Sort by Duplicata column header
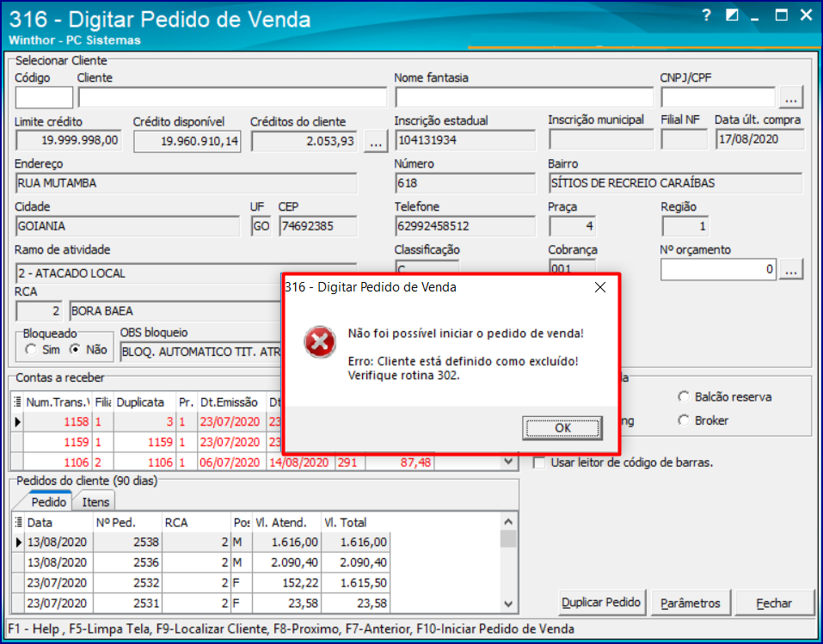 [144, 402]
